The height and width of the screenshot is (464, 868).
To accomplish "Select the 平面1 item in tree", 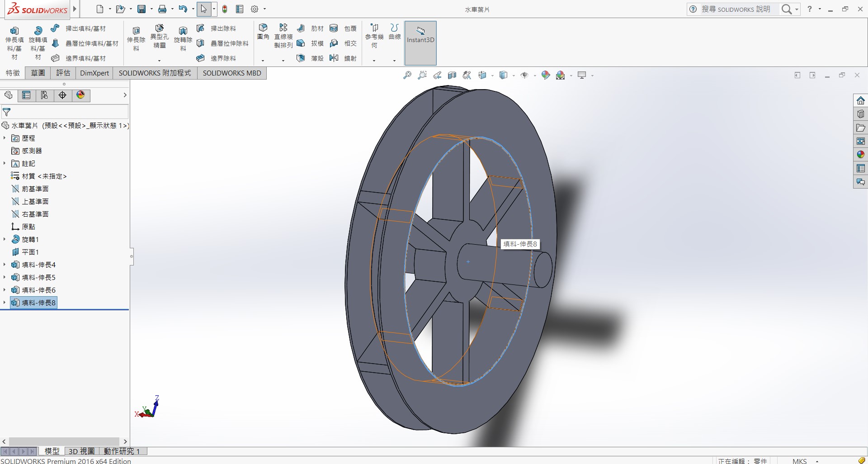I will (25, 252).
